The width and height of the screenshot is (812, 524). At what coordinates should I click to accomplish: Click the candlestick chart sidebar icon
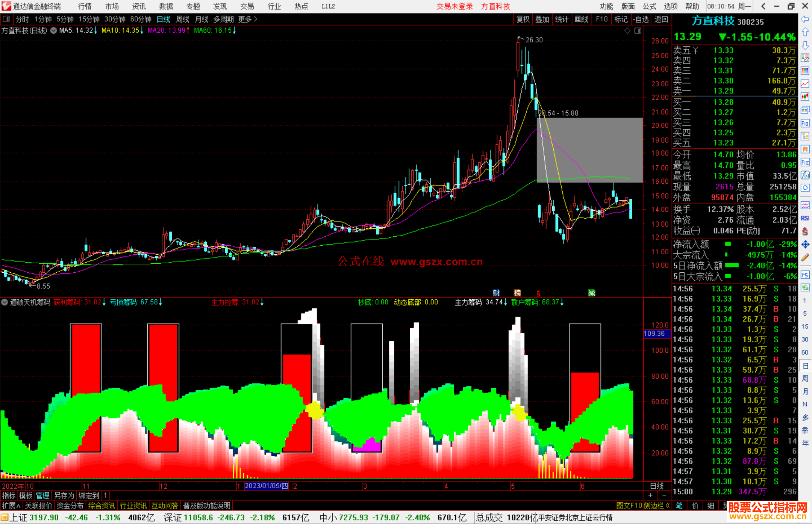point(805,97)
